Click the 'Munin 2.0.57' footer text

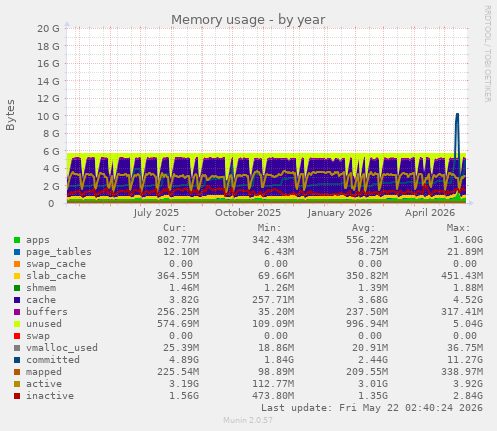point(248,420)
